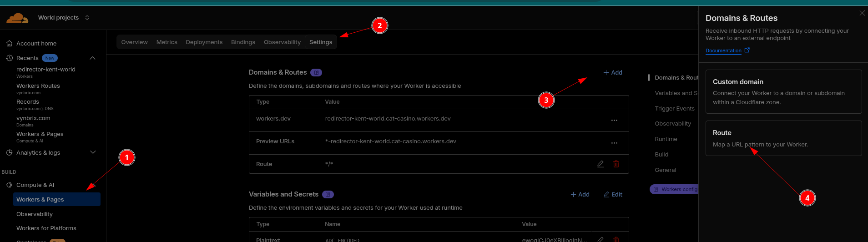Click Edit for Variables and Secrets

(x=613, y=195)
